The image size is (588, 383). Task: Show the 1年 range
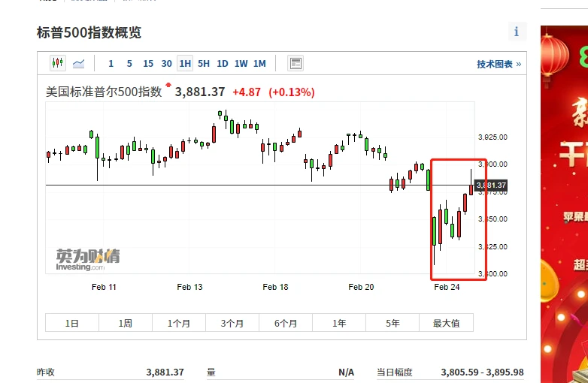click(339, 323)
